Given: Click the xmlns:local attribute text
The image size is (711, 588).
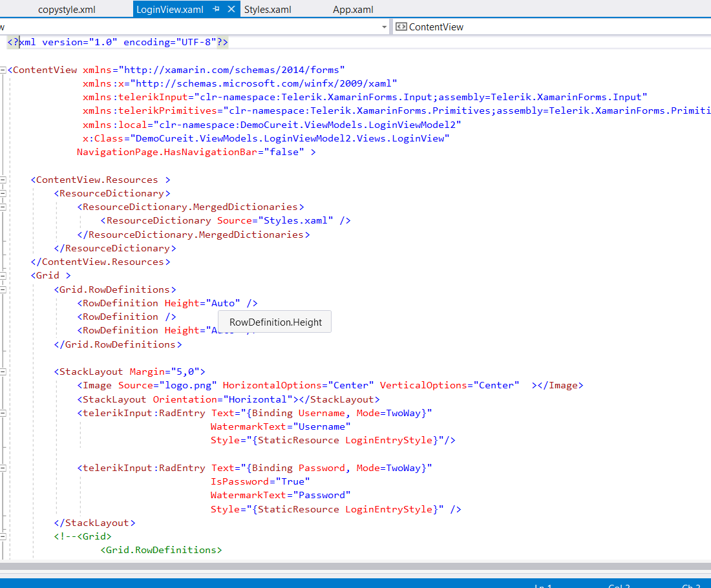Looking at the screenshot, I should [271, 125].
